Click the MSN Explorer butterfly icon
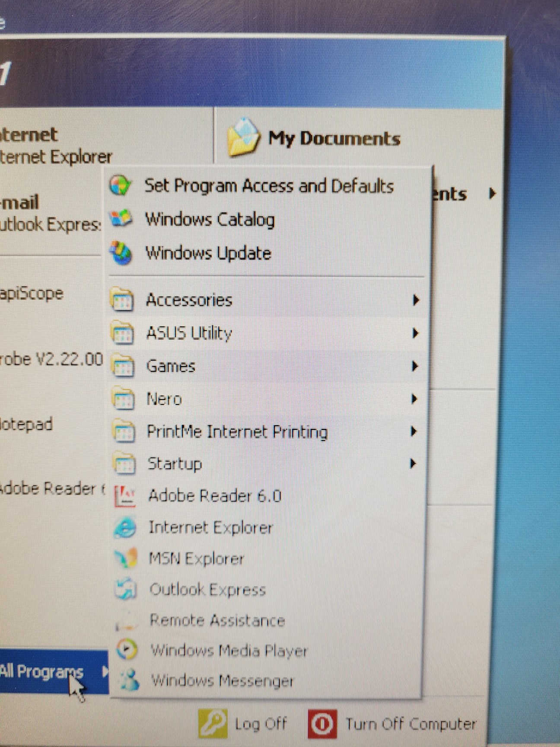Viewport: 560px width, 747px height. (126, 559)
